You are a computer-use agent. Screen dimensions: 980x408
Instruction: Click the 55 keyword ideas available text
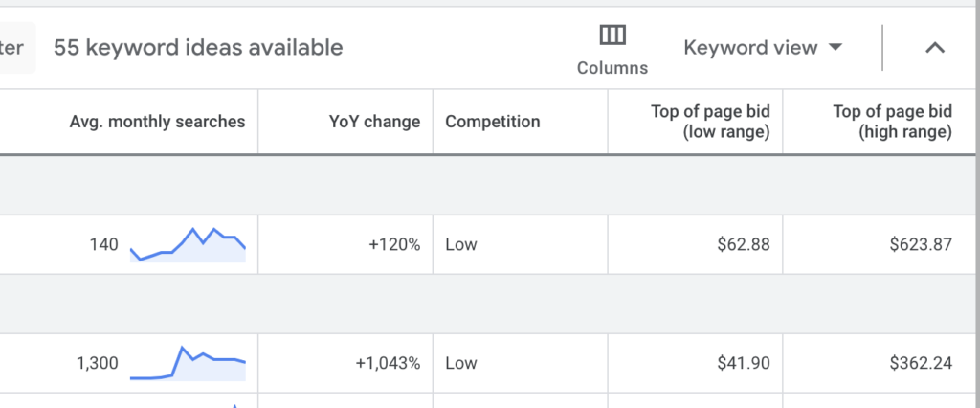(x=198, y=48)
